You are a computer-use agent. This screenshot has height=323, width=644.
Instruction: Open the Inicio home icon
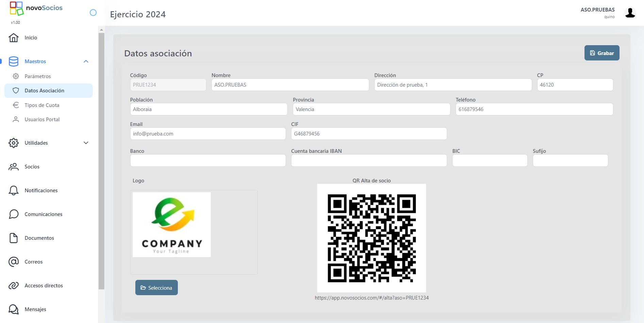tap(14, 37)
